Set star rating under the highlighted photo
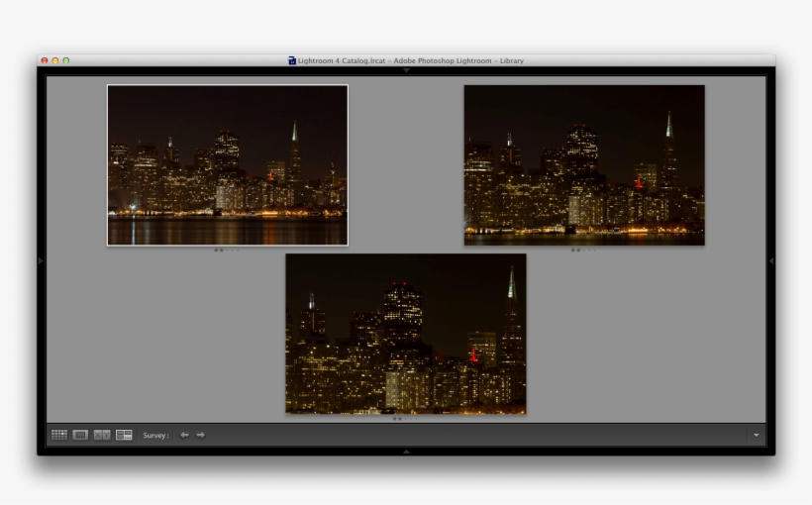 227,251
